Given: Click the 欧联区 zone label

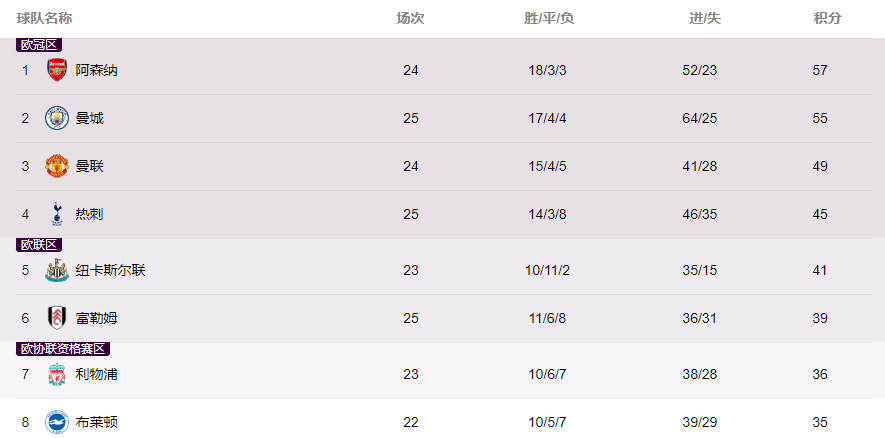Looking at the screenshot, I should 39,245.
